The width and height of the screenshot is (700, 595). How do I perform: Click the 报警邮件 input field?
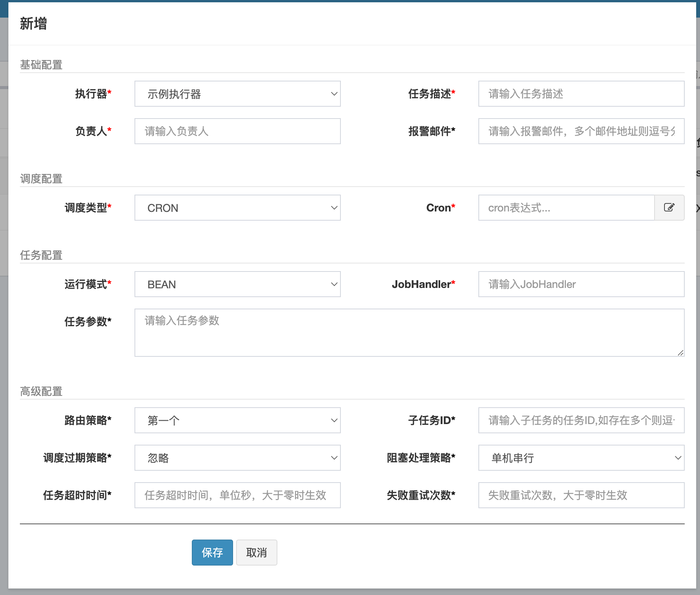coord(581,131)
